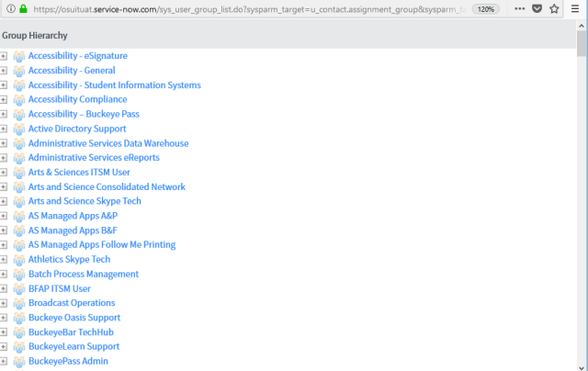Select Administrative Services Data Warehouse link
This screenshot has width=588, height=371.
pos(108,143)
